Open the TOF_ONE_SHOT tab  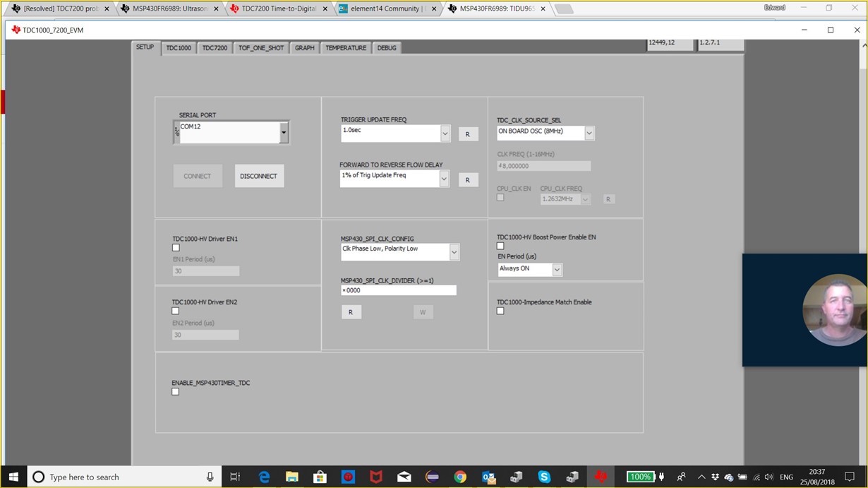[261, 48]
